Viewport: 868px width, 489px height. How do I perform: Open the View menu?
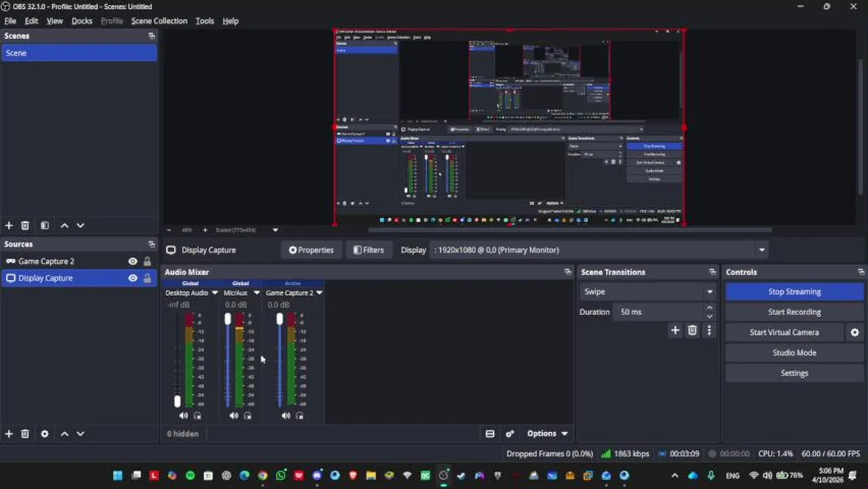[x=54, y=21]
